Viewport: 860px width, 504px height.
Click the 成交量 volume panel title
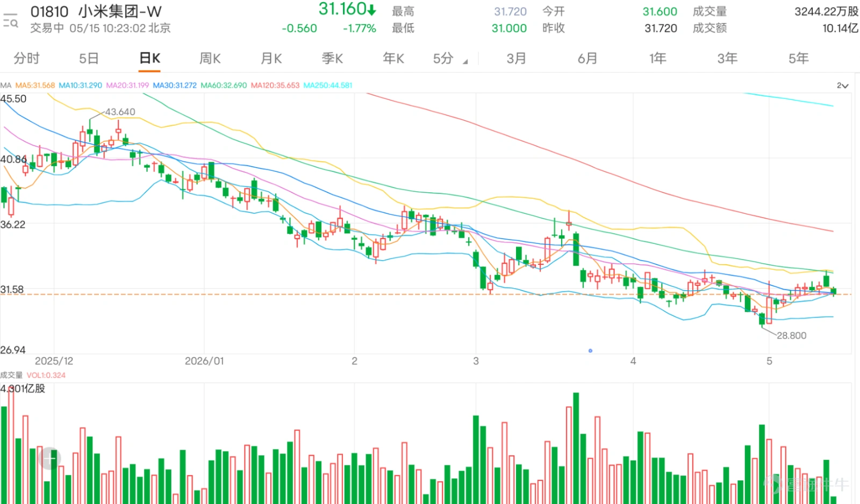click(x=11, y=375)
